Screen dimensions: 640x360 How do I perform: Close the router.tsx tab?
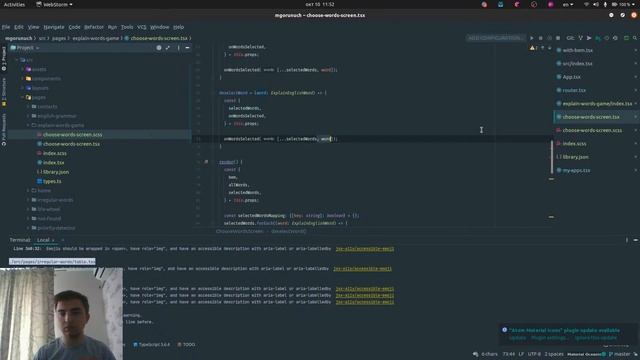(636, 90)
